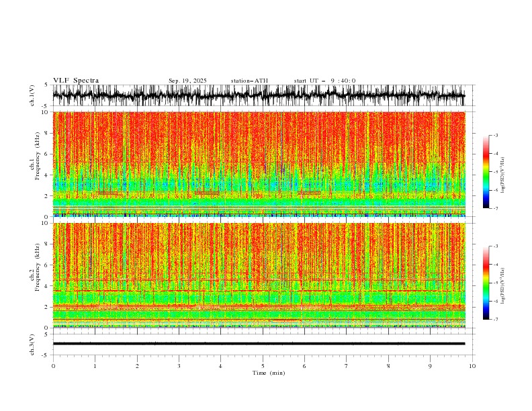The width and height of the screenshot is (532, 411).
Task: Click the ch.2 spectrogram panel
Action: click(259, 275)
